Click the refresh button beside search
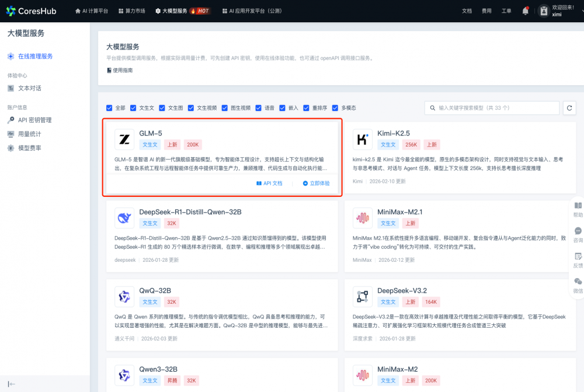 tap(570, 108)
